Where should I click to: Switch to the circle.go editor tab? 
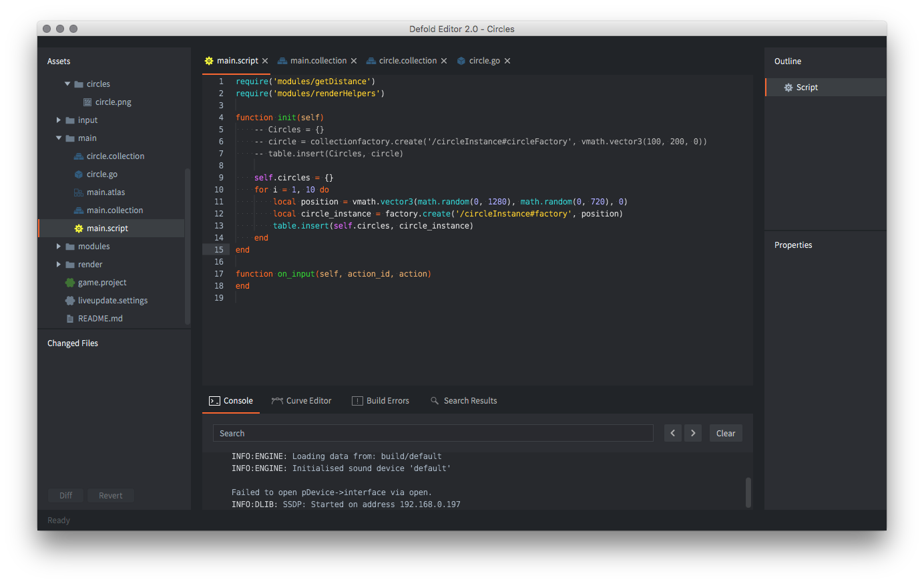[x=485, y=61]
